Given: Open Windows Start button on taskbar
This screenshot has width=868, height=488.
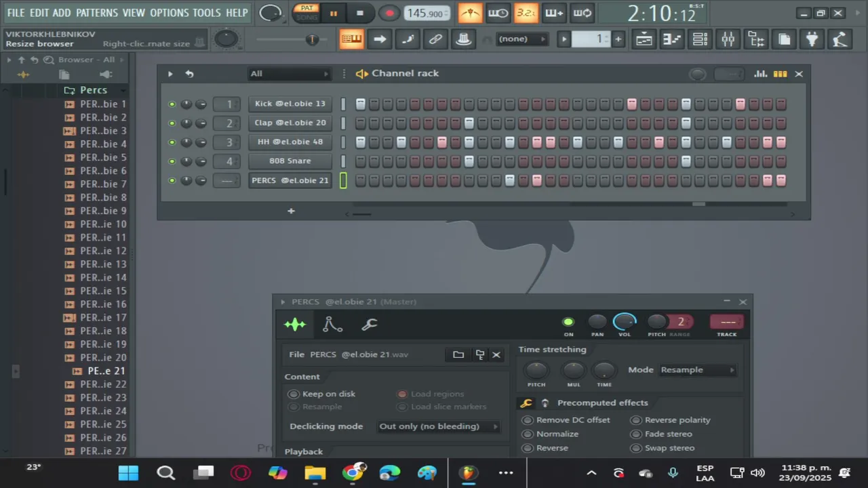Looking at the screenshot, I should pos(128,473).
